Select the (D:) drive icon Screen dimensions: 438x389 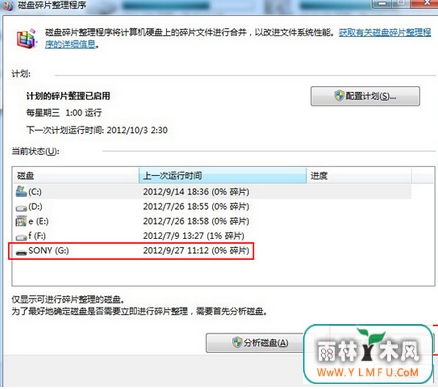21,208
